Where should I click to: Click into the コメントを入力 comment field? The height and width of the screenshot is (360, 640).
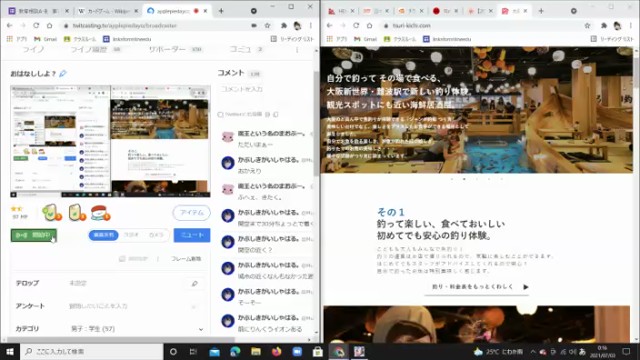tap(264, 89)
